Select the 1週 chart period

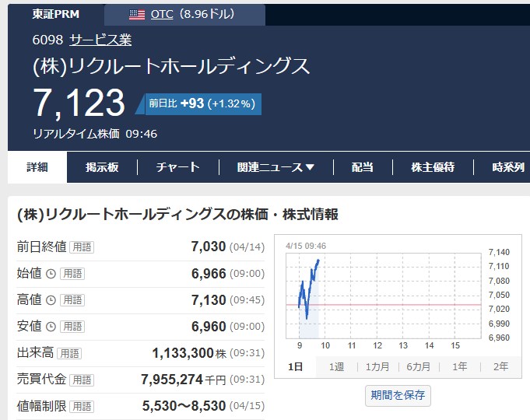point(337,366)
